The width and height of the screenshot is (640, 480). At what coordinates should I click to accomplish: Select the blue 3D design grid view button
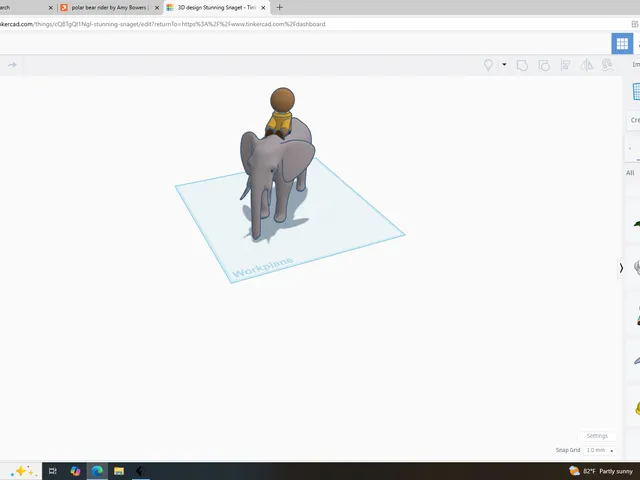(622, 44)
